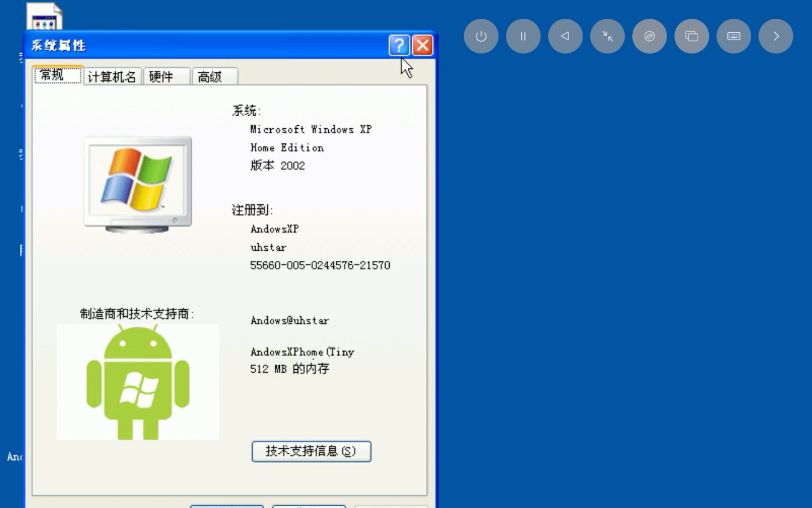This screenshot has height=508, width=812.
Task: Click the Windows XP monitor logo image
Action: pyautogui.click(x=138, y=185)
